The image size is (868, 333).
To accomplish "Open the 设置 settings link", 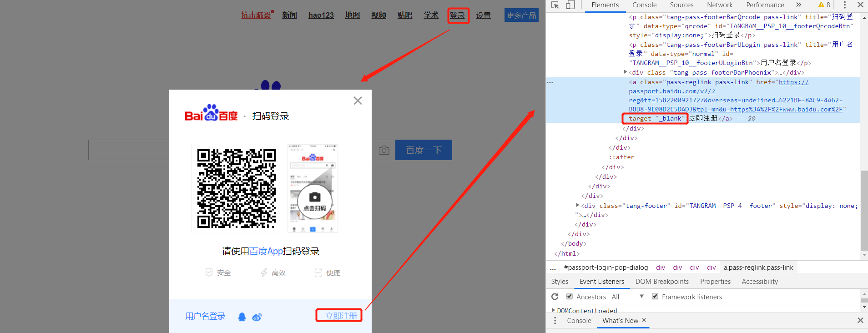I will [483, 15].
